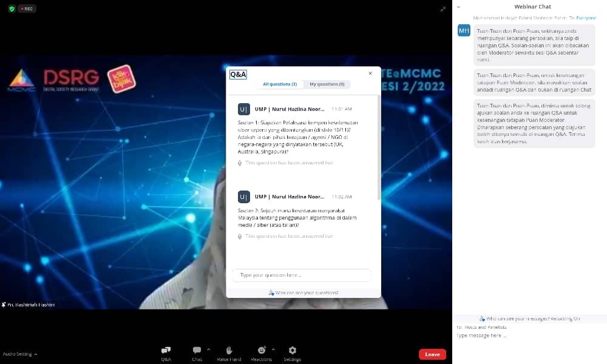Click 'answered live' status under Soalan 1

tap(289, 163)
